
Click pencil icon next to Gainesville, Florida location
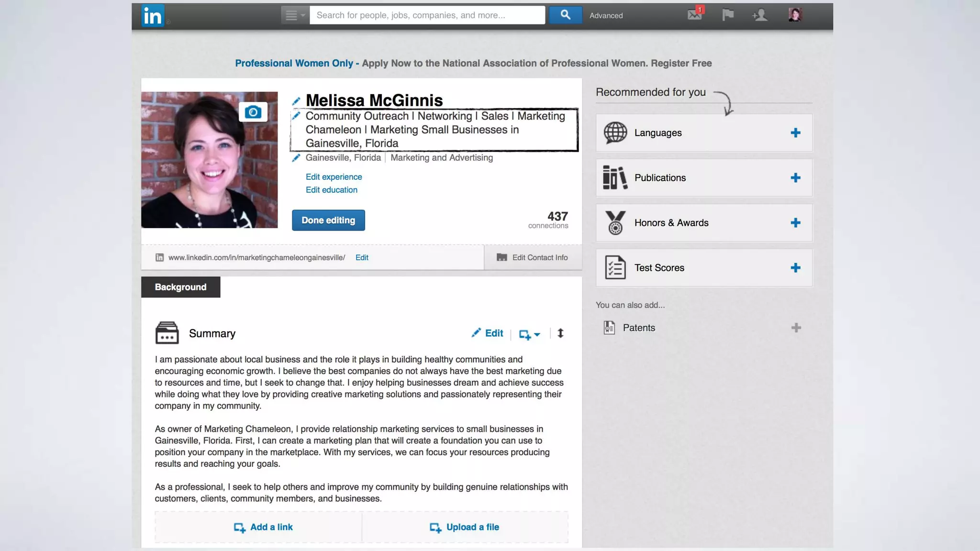point(296,158)
